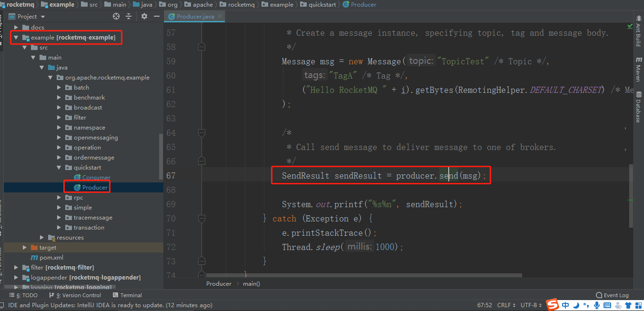Collapse all nodes in the Project tree
Image resolution: width=644 pixels, height=311 pixels.
click(128, 16)
